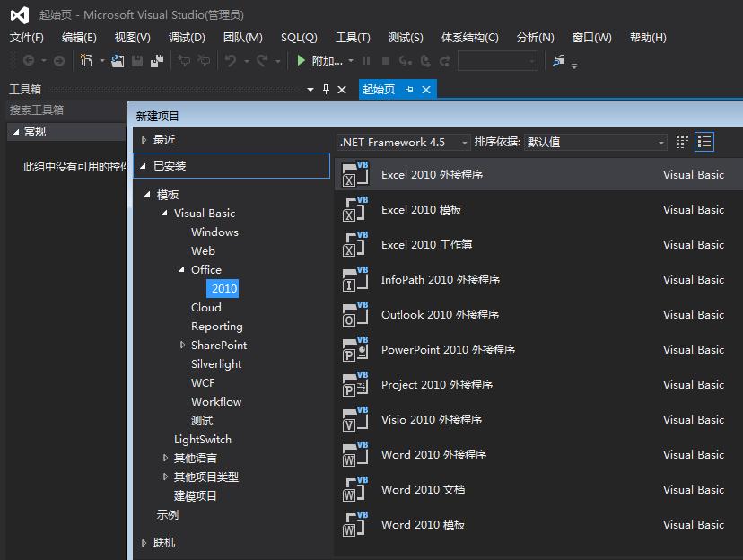Switch templates to small icons view
Viewport: 743px width, 560px height.
(x=682, y=142)
